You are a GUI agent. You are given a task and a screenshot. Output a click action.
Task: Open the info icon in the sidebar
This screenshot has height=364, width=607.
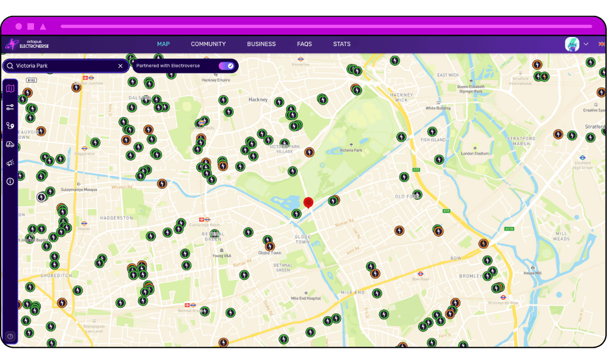point(10,181)
